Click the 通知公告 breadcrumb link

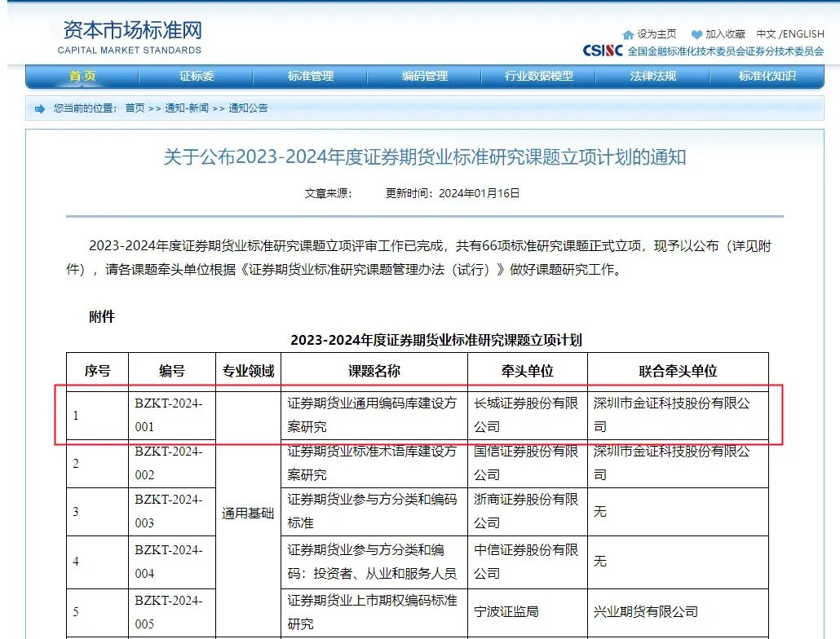pos(248,108)
